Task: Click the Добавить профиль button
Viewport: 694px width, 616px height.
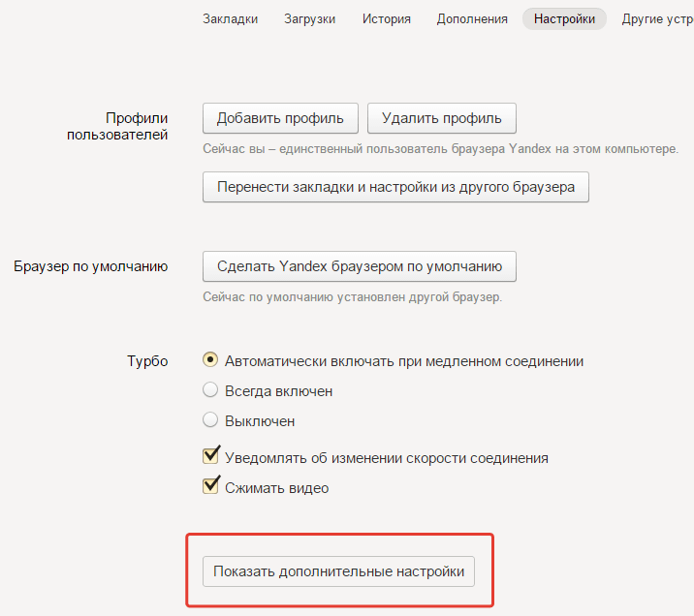Action: 280,118
